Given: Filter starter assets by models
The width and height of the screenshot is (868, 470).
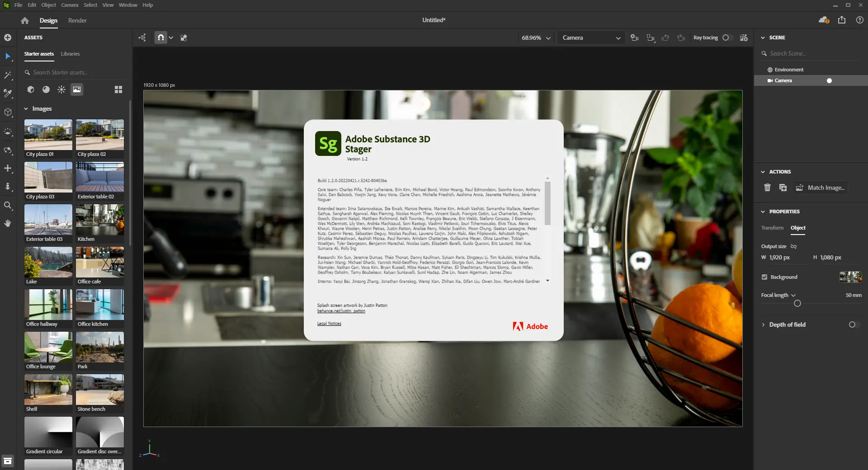Looking at the screenshot, I should tap(31, 89).
